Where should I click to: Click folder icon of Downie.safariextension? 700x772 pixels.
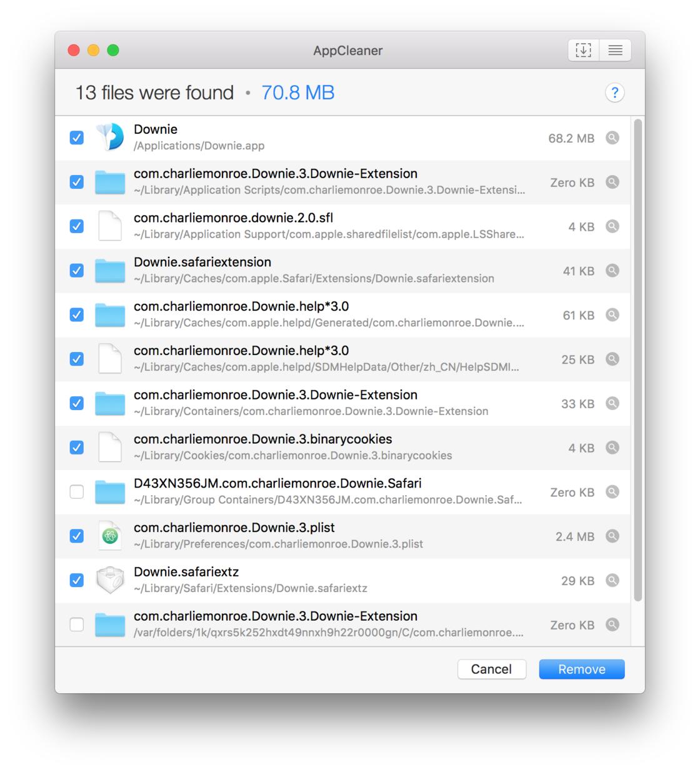[110, 271]
